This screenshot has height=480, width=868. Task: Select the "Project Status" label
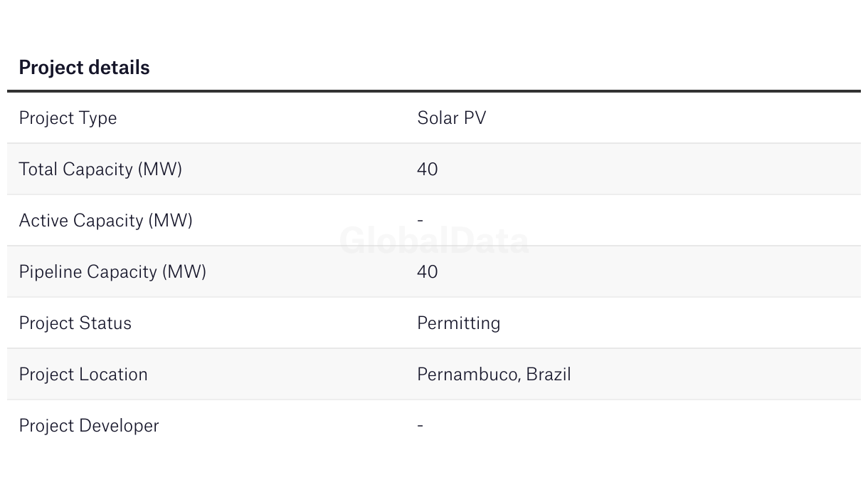pyautogui.click(x=75, y=323)
